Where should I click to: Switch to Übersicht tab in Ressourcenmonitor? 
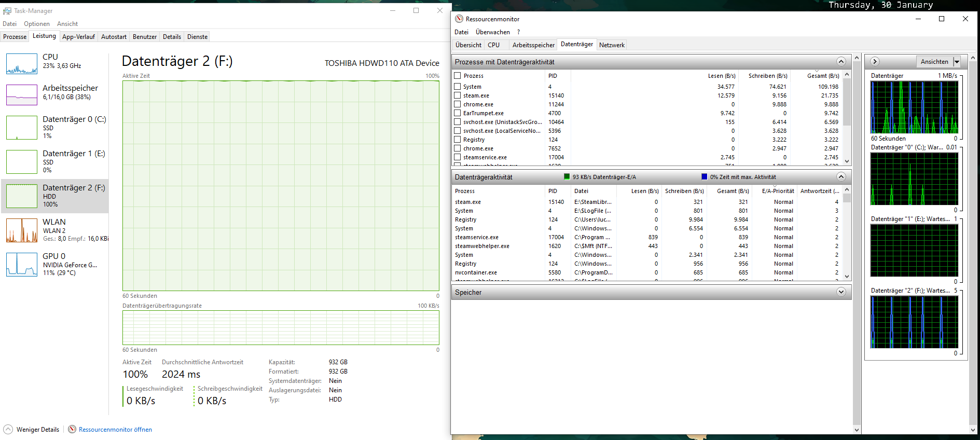[468, 45]
